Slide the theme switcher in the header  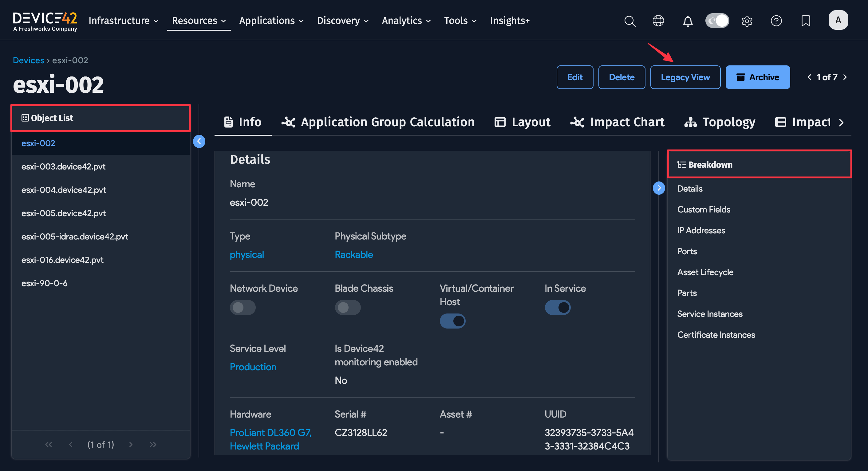tap(717, 21)
